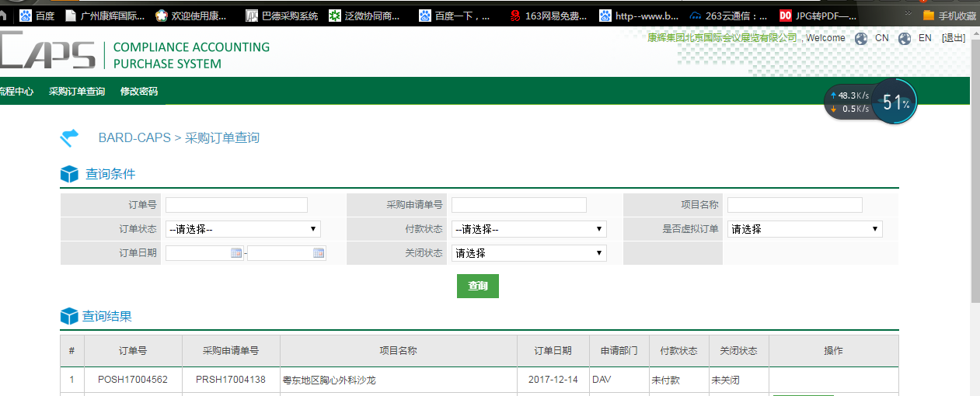This screenshot has width=980, height=396.
Task: Expand the 付款状态 dropdown
Action: pos(528,229)
